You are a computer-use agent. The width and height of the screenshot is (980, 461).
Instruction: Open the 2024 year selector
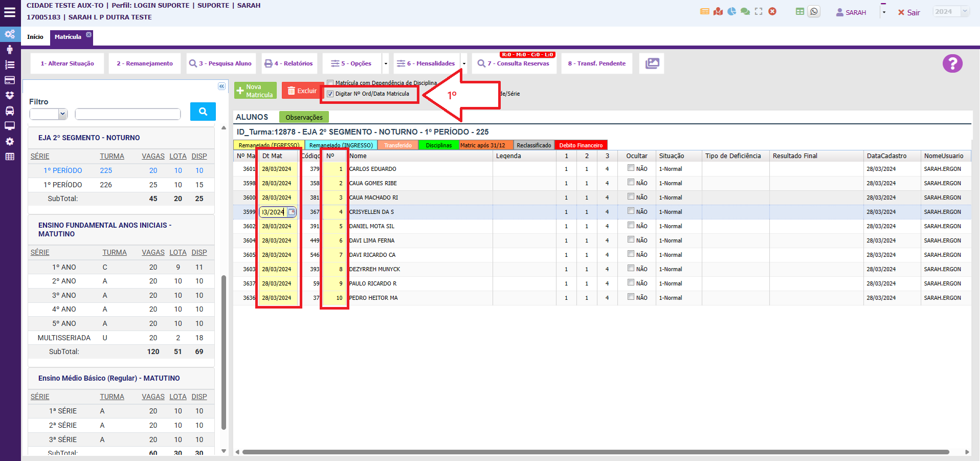(x=951, y=12)
